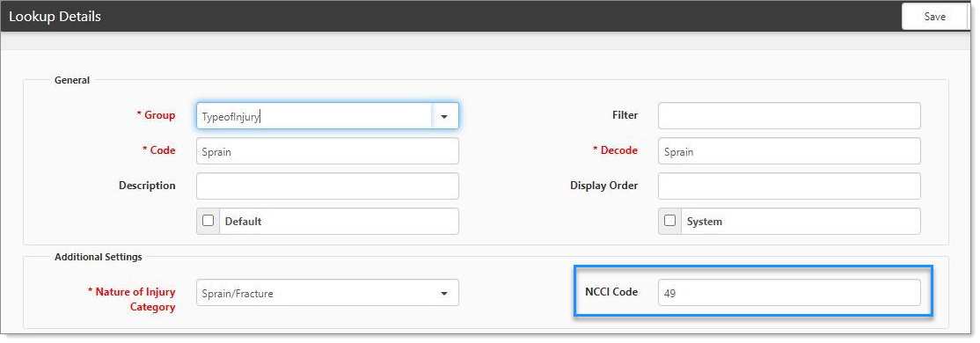The height and width of the screenshot is (343, 980).
Task: Click the Display Order label text
Action: coord(603,186)
